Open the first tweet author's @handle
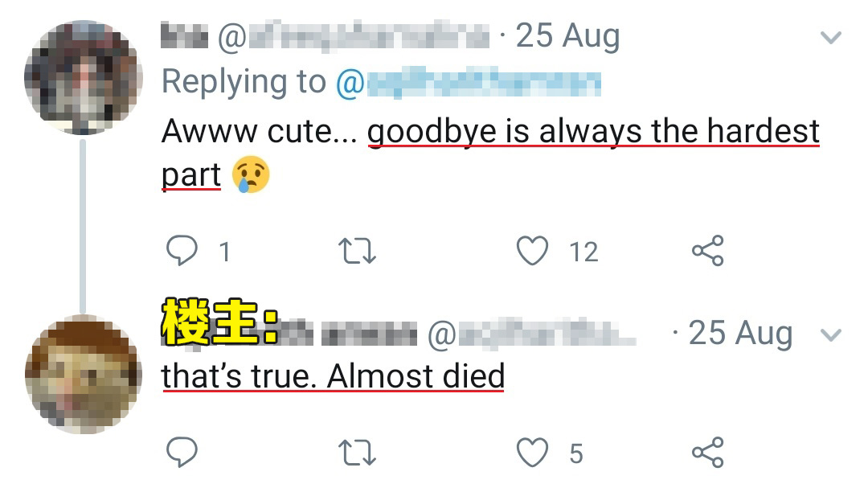Image resolution: width=868 pixels, height=484 pixels. 354,37
